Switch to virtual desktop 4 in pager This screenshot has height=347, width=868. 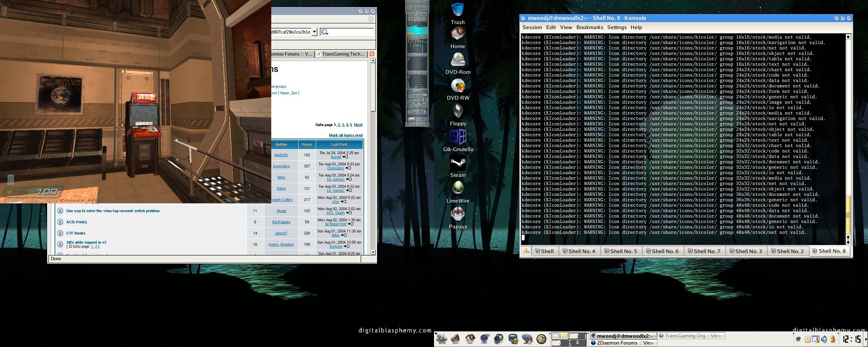coord(578,343)
